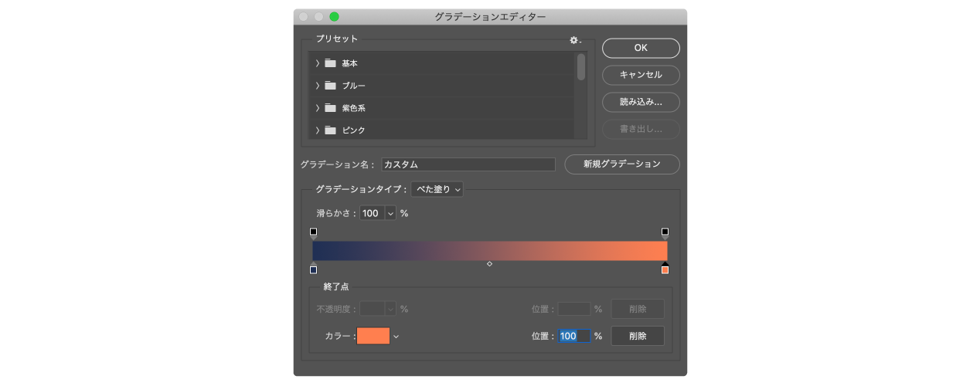Click the 基本 folder icon
Screen dimensions: 980x386
331,63
